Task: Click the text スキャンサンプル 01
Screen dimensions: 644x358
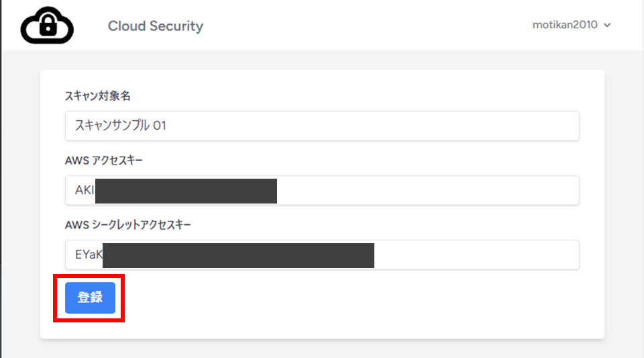Action: tap(120, 126)
